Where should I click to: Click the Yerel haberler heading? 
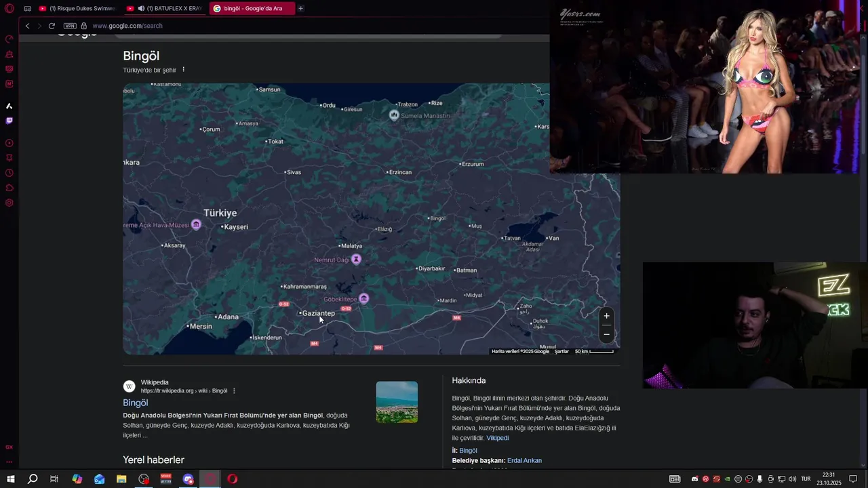click(153, 460)
